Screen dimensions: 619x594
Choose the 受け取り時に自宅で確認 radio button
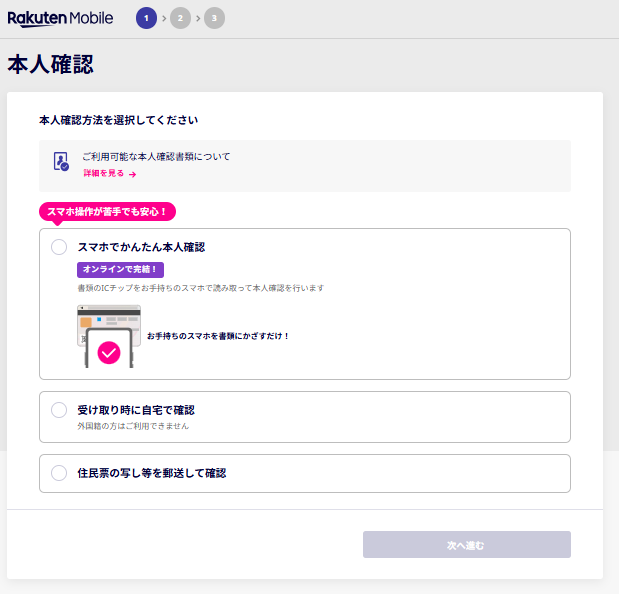[x=59, y=410]
